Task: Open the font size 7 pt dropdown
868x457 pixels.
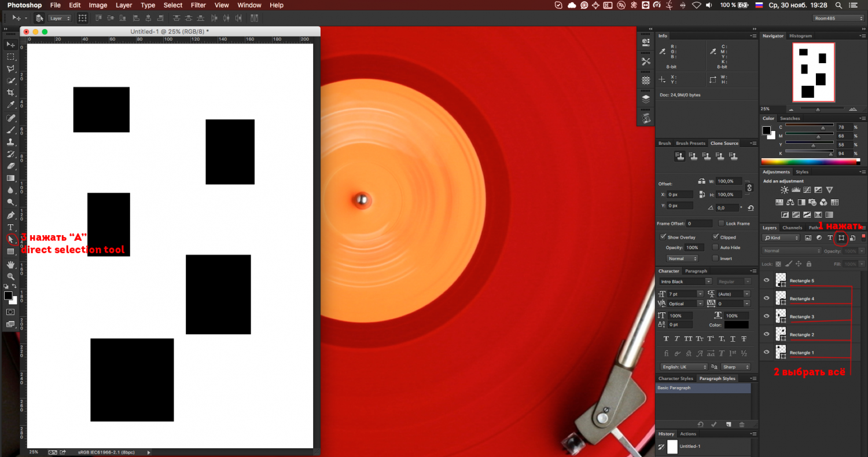Action: (x=700, y=294)
